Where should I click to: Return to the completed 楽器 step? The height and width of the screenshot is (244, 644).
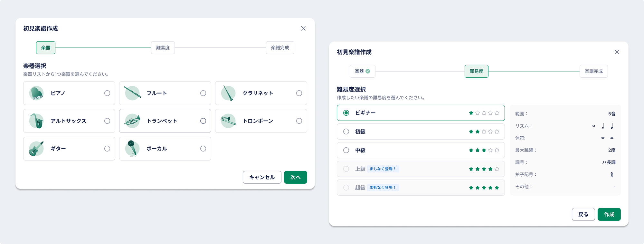pos(362,71)
